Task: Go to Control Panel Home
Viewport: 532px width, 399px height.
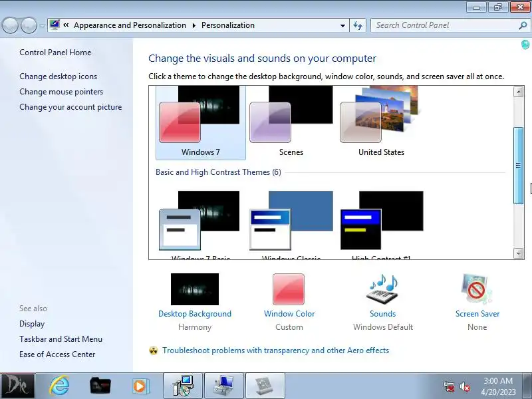Action: tap(55, 53)
